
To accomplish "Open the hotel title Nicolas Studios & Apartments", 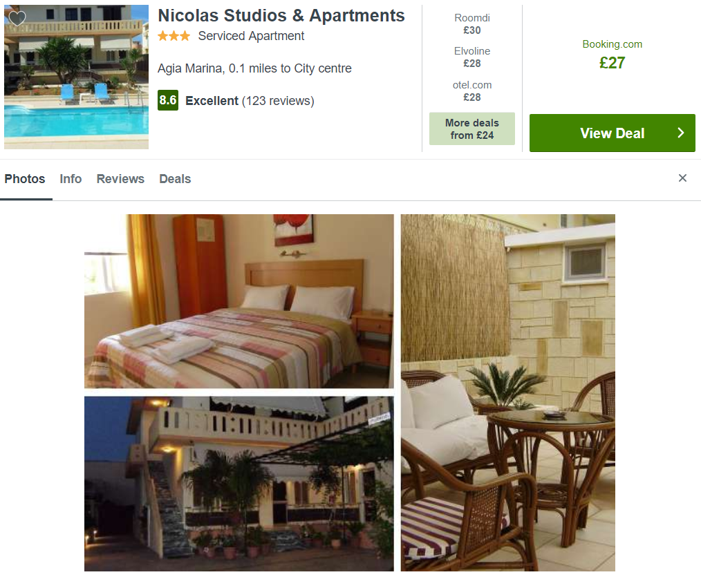I will click(x=281, y=16).
